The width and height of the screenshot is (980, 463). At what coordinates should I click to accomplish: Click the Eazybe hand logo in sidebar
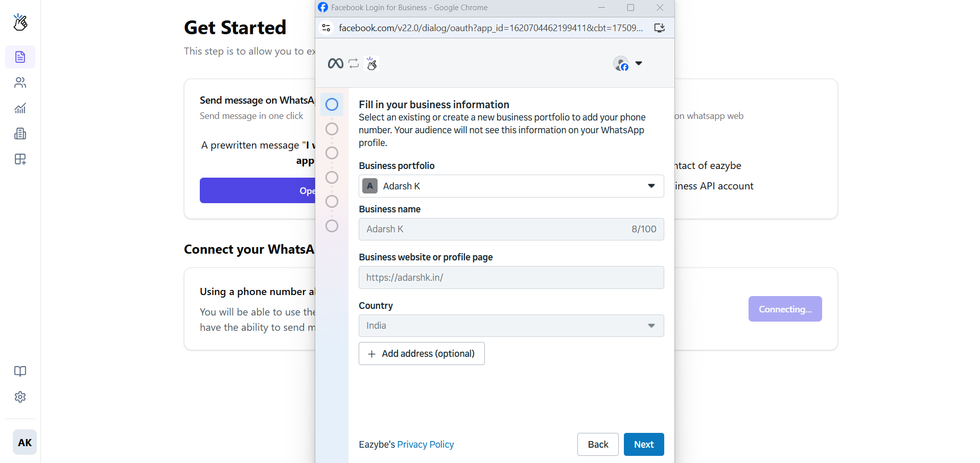(20, 22)
